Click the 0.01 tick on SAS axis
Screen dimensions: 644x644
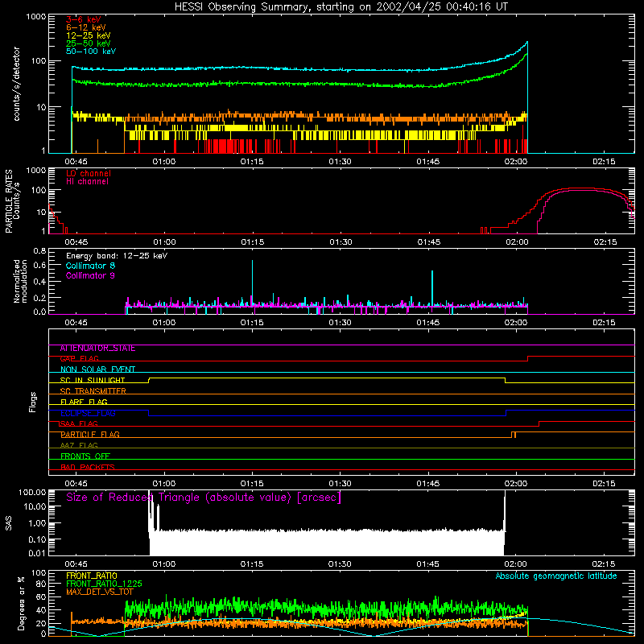pos(37,553)
